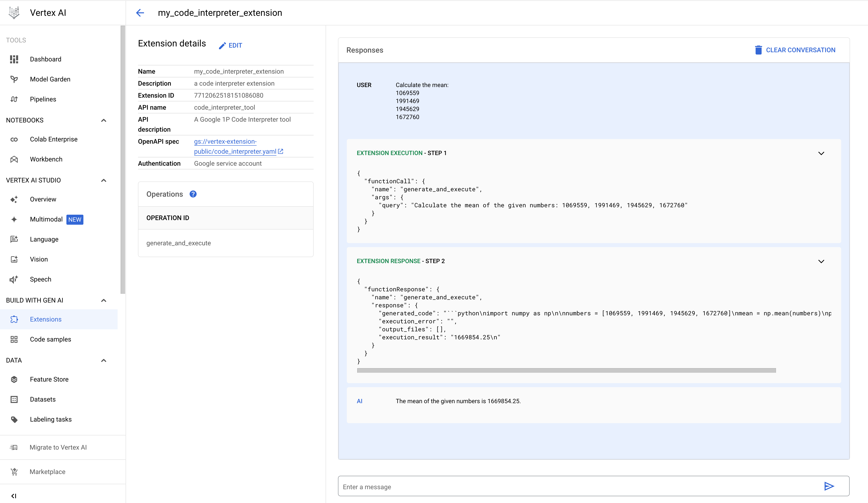Click EDIT to modify extension details
This screenshot has height=503, width=868.
pyautogui.click(x=230, y=45)
